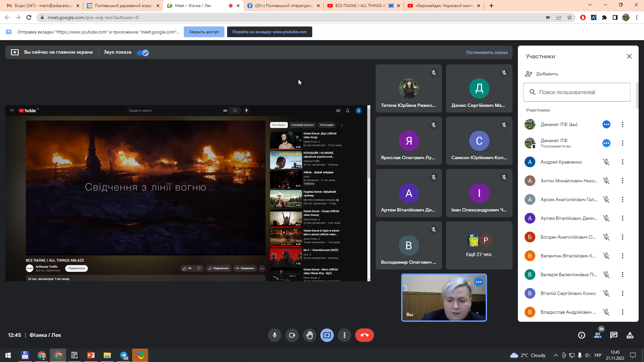Mute Антон Михайлович microphone icon
Viewport: 644px width, 362px height.
(x=606, y=181)
